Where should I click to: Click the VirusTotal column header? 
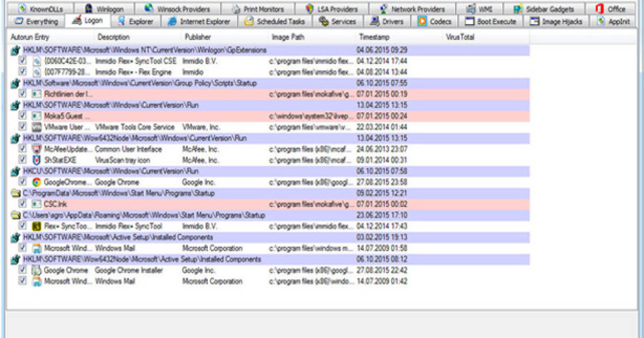[x=486, y=37]
